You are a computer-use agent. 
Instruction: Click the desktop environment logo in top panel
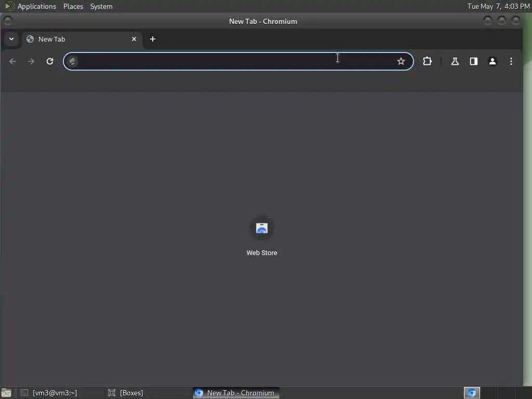9,6
